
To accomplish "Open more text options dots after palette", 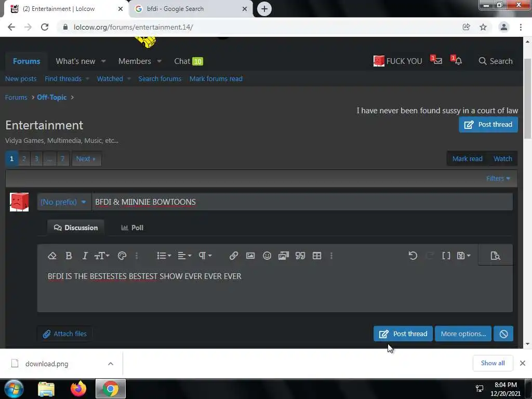I will click(x=137, y=256).
